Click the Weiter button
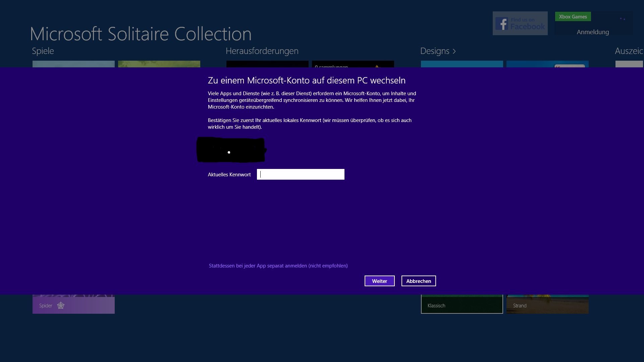The height and width of the screenshot is (362, 644). [379, 281]
